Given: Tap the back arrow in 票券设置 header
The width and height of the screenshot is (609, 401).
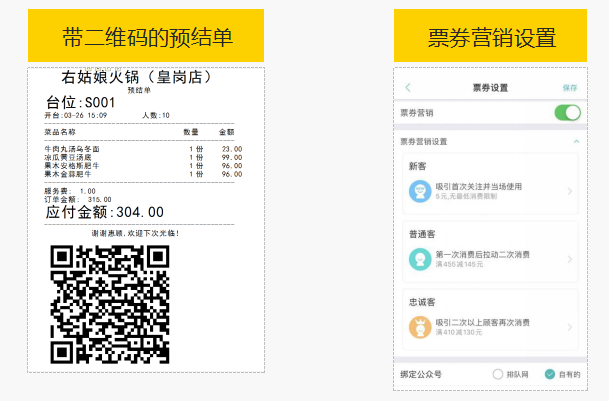Looking at the screenshot, I should (407, 88).
